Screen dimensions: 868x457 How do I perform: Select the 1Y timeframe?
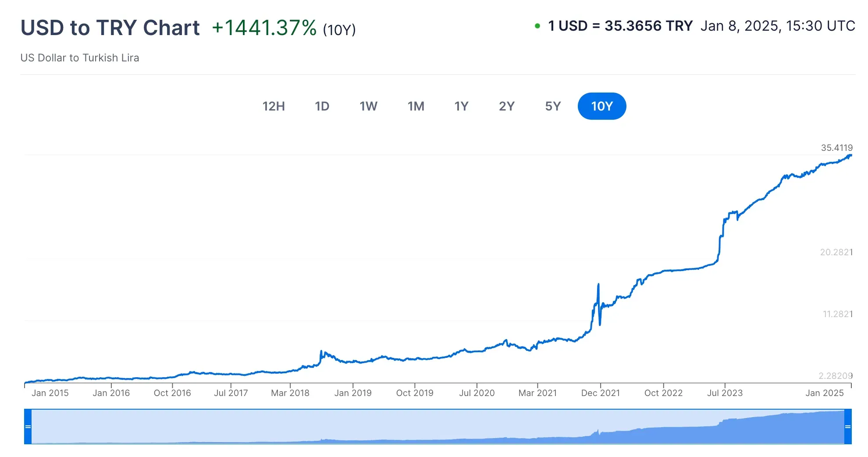point(462,106)
